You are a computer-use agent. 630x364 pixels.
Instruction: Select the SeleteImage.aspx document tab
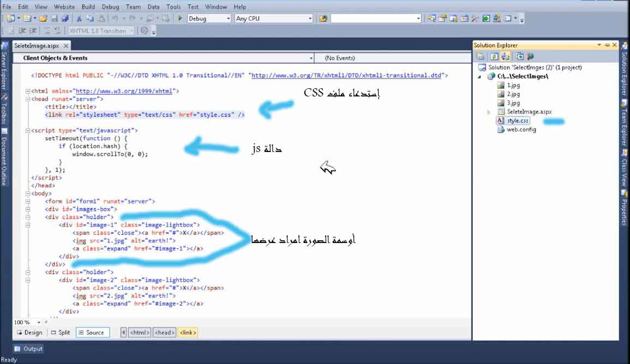pyautogui.click(x=37, y=46)
